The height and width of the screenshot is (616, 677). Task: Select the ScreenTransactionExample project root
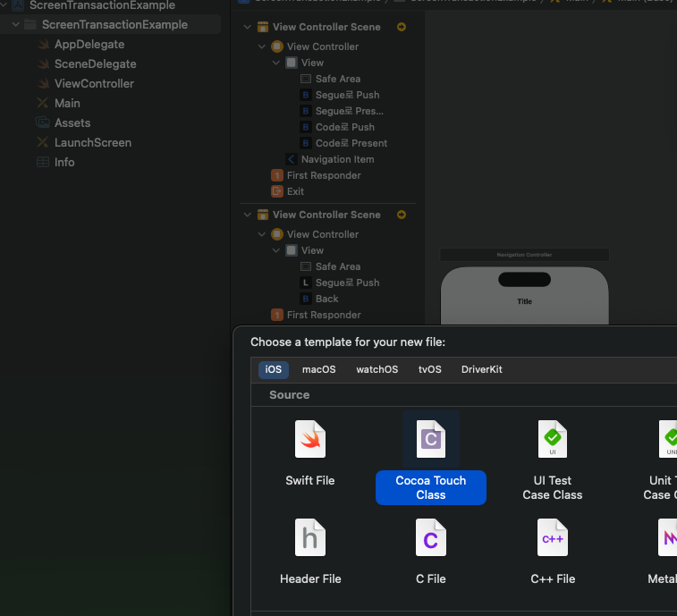coord(102,5)
